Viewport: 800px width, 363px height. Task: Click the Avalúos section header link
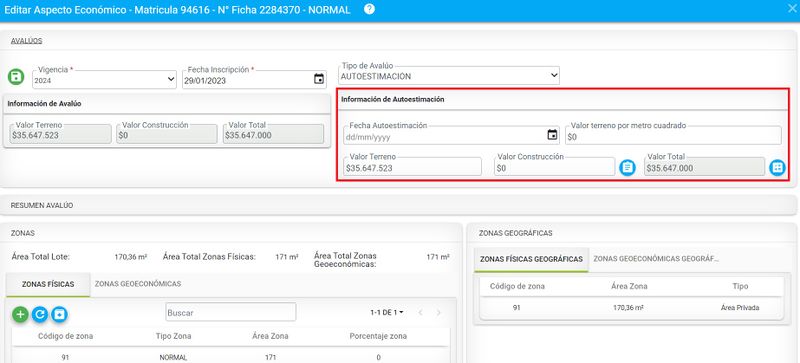pos(27,41)
